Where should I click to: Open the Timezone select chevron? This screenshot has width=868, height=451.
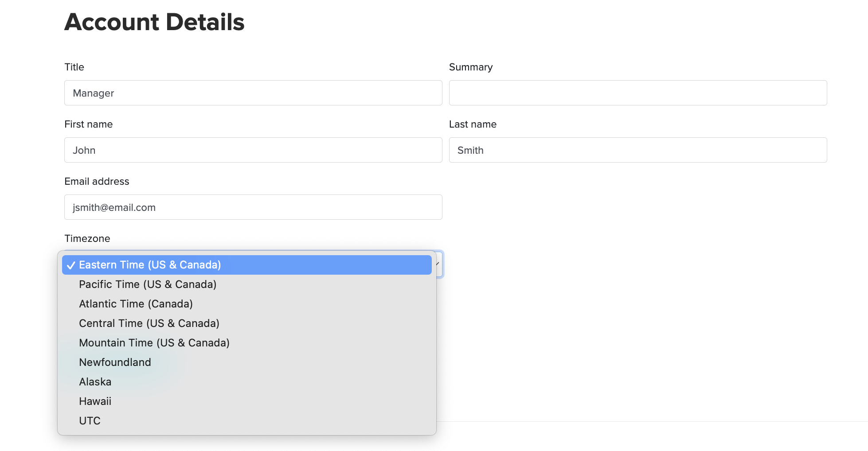click(x=436, y=264)
